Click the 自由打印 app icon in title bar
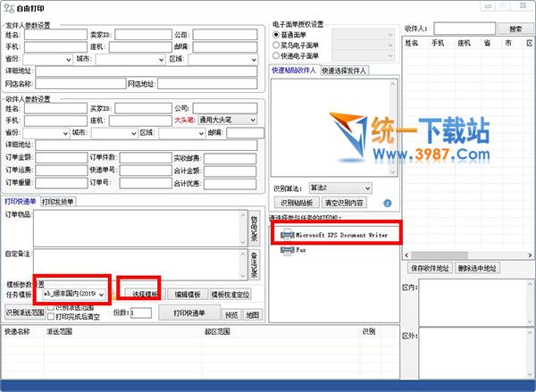The image size is (536, 392). click(x=8, y=6)
